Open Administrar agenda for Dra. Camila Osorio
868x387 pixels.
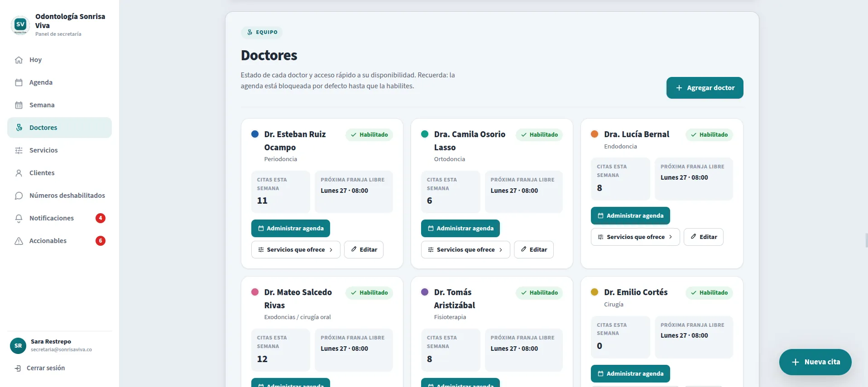click(460, 228)
